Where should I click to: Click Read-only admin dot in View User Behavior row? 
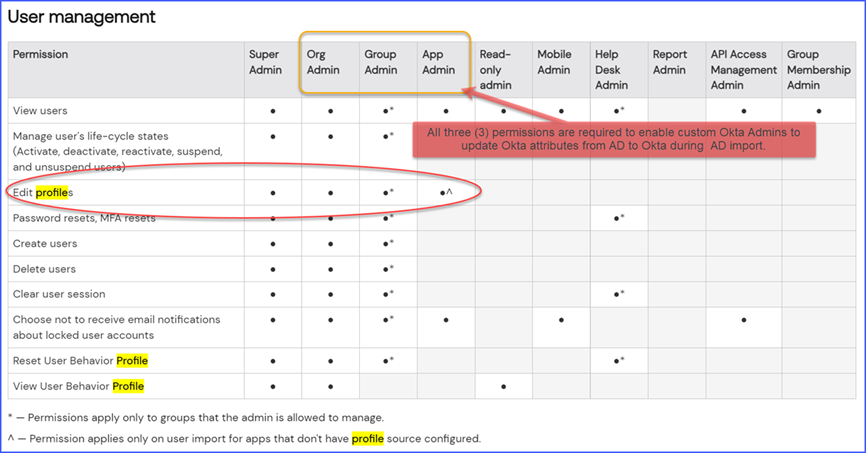pyautogui.click(x=503, y=387)
